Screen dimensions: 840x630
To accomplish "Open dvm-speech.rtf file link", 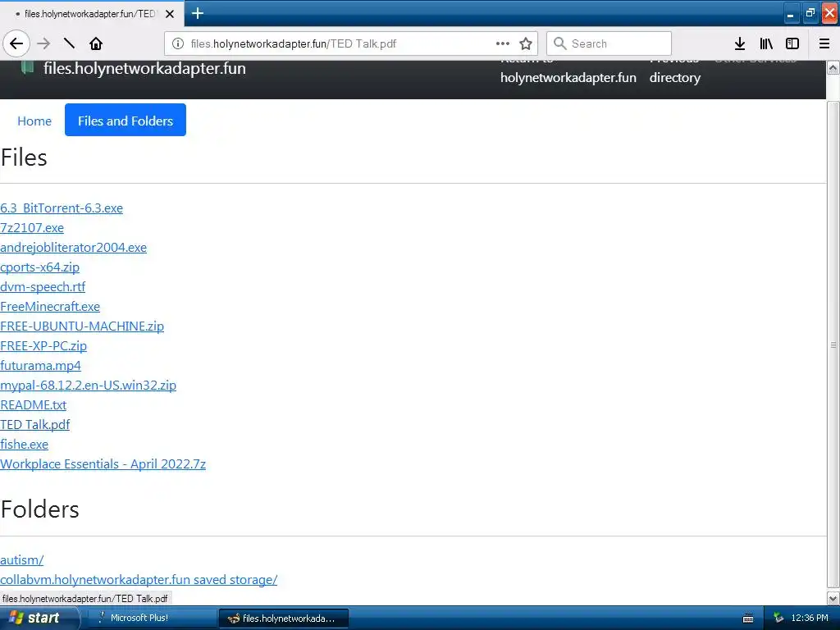I will (43, 286).
